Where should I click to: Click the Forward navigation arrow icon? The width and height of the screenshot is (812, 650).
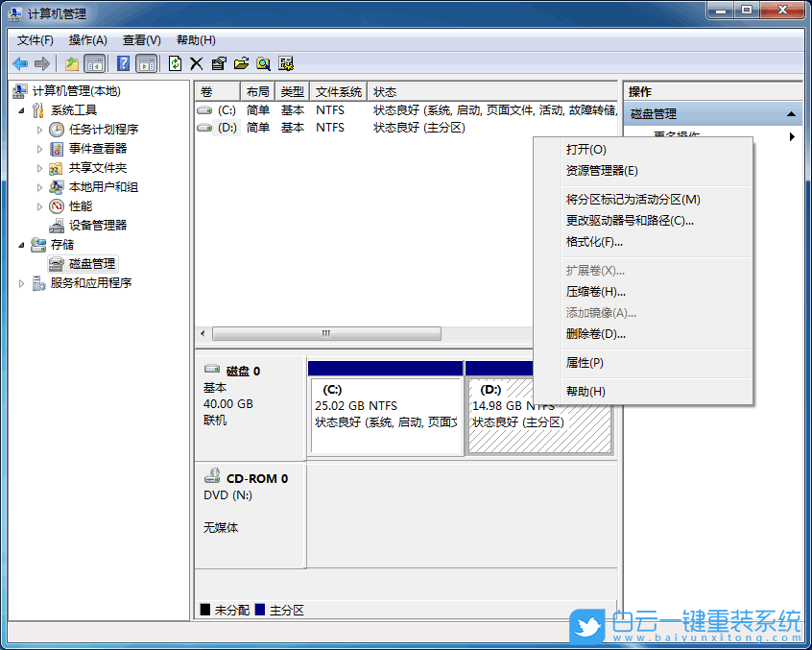42,63
